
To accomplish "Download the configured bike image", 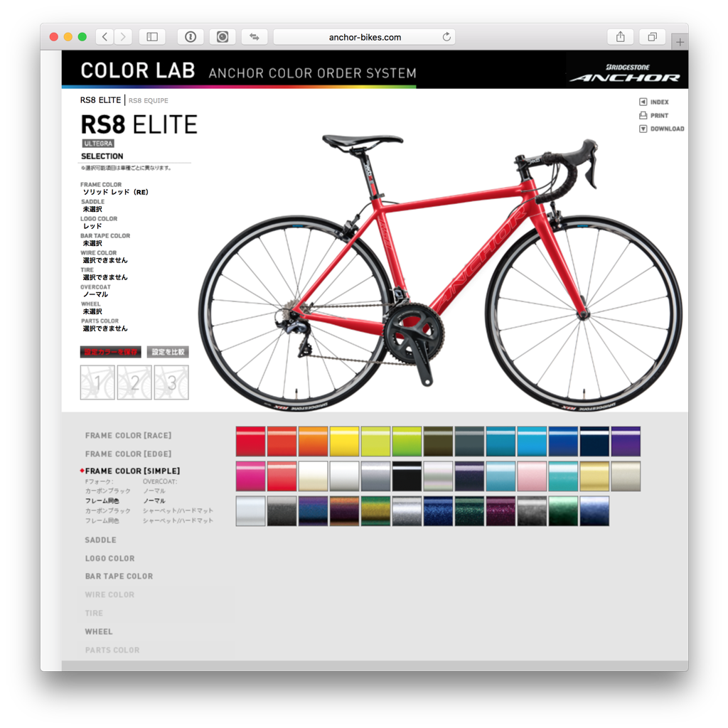I will point(662,129).
